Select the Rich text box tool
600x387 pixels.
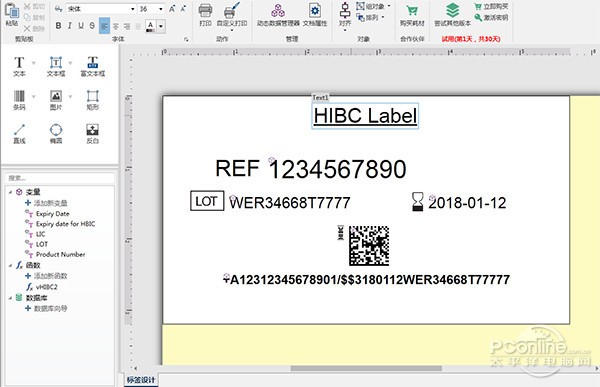click(x=93, y=66)
